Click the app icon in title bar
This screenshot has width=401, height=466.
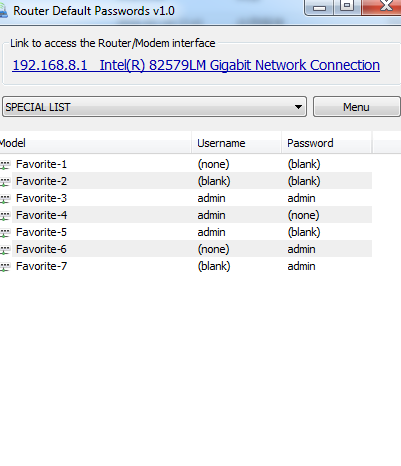tap(3, 11)
